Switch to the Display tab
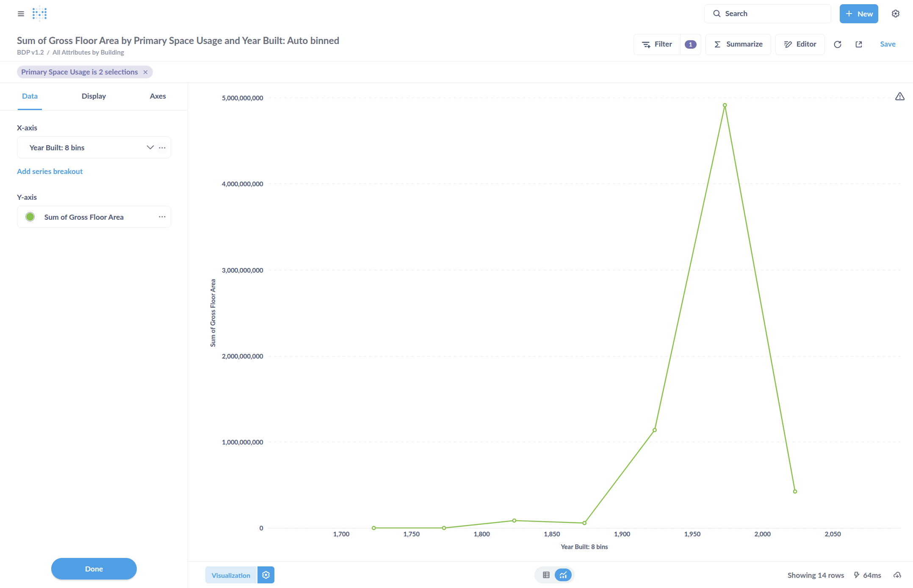This screenshot has height=588, width=913. coord(94,96)
